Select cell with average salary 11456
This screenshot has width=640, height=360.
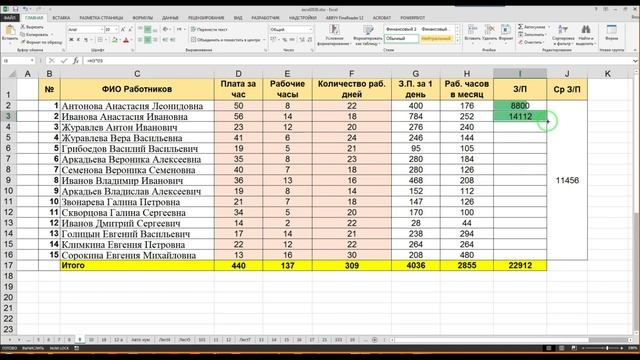click(x=567, y=180)
